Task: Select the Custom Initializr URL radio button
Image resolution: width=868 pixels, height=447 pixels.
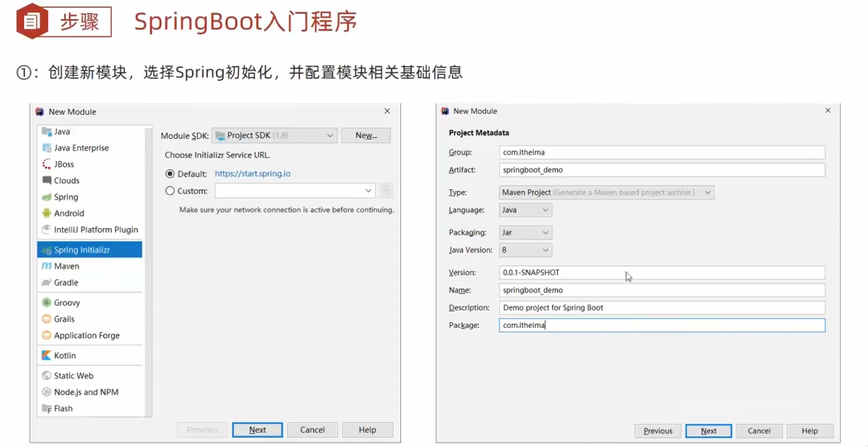Action: (x=170, y=191)
